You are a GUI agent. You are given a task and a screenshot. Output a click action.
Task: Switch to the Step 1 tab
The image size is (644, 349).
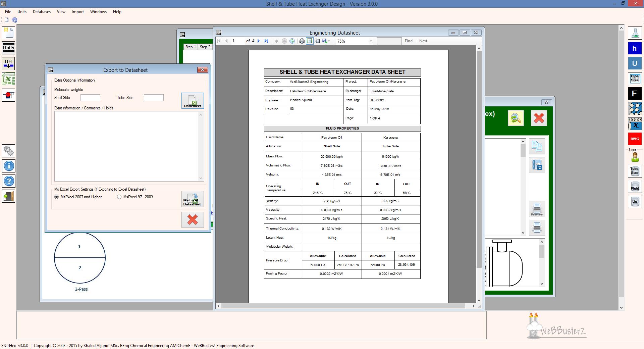(x=191, y=47)
